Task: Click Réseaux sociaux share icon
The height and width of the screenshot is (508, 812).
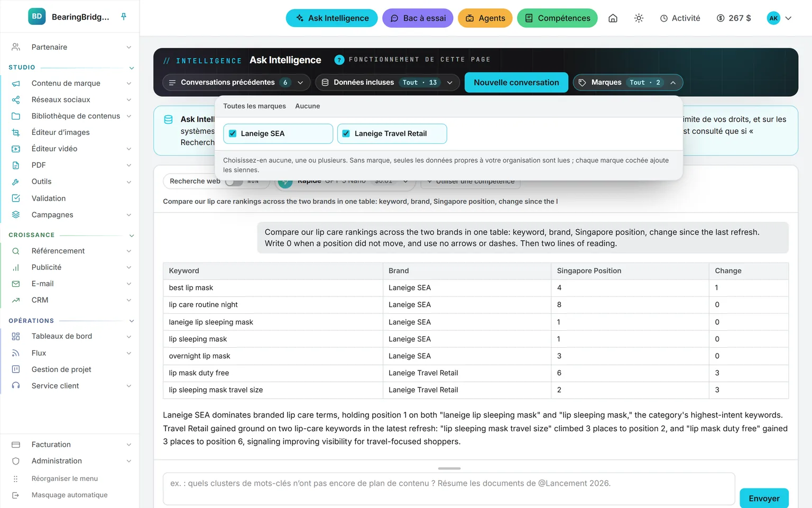Action: pos(16,99)
